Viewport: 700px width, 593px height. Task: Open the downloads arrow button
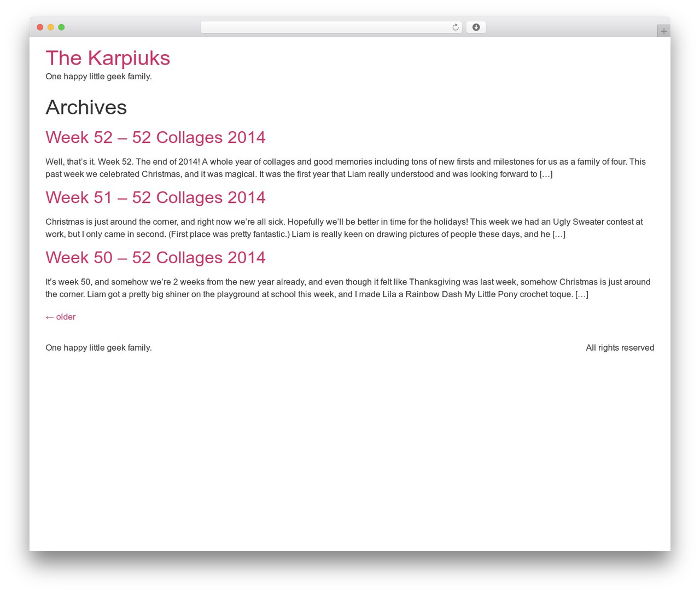(476, 27)
